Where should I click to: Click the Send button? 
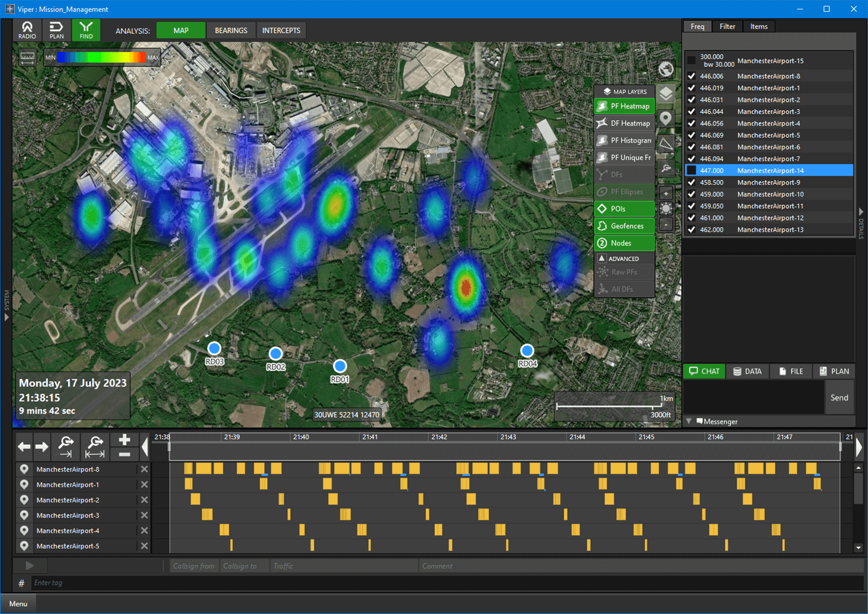tap(839, 398)
